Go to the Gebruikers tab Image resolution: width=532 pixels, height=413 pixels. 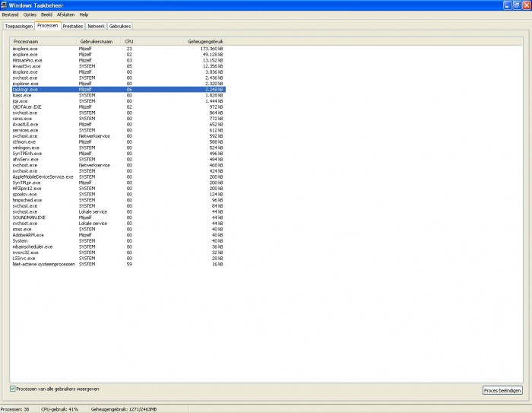point(120,26)
